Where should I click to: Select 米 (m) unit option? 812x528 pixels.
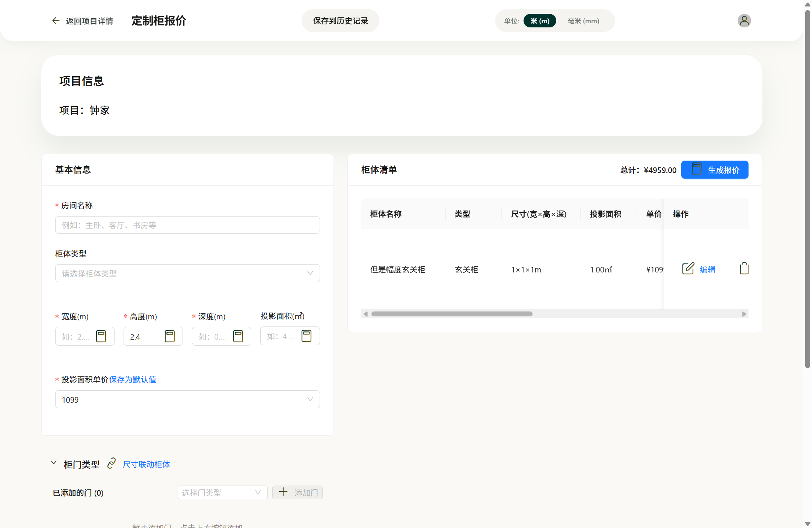pyautogui.click(x=540, y=21)
